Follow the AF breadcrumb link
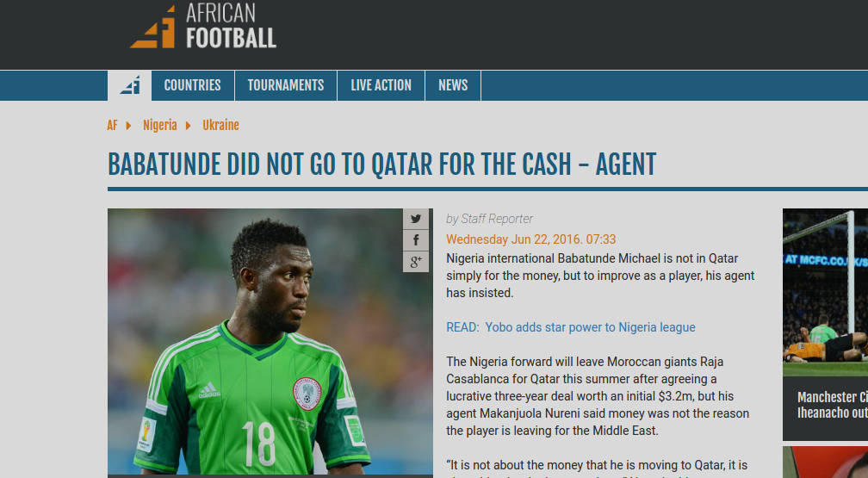 click(112, 126)
